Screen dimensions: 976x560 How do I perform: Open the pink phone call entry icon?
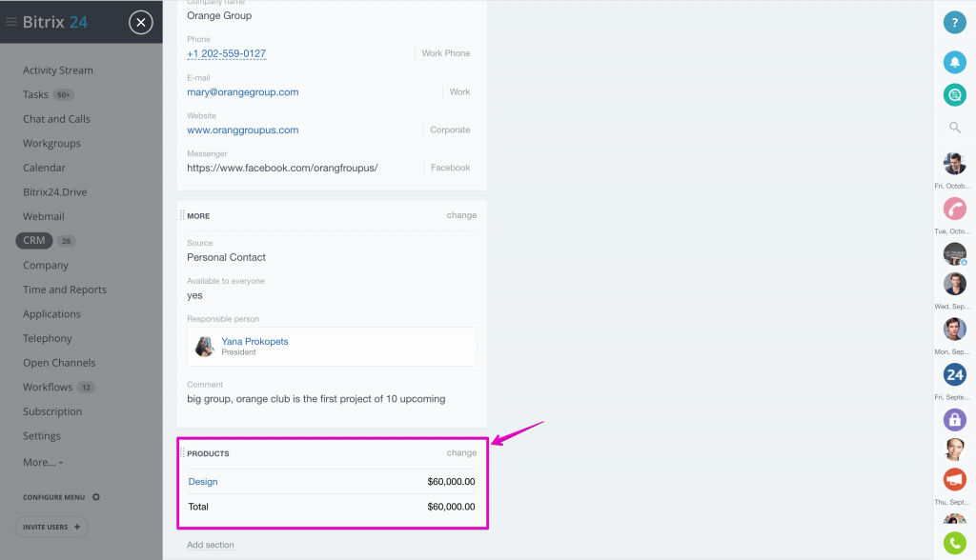(x=954, y=209)
